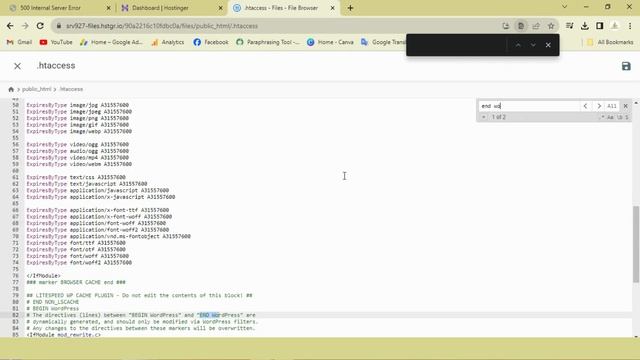Go back in browser history
The height and width of the screenshot is (360, 640).
tap(10, 26)
